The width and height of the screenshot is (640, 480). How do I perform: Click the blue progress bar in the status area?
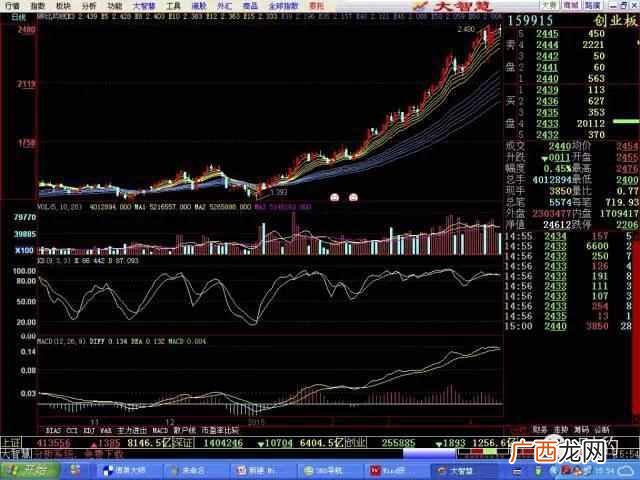pyautogui.click(x=429, y=453)
